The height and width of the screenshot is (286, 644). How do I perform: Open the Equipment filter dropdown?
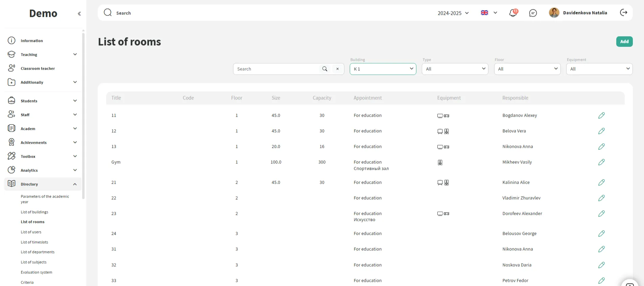click(599, 69)
